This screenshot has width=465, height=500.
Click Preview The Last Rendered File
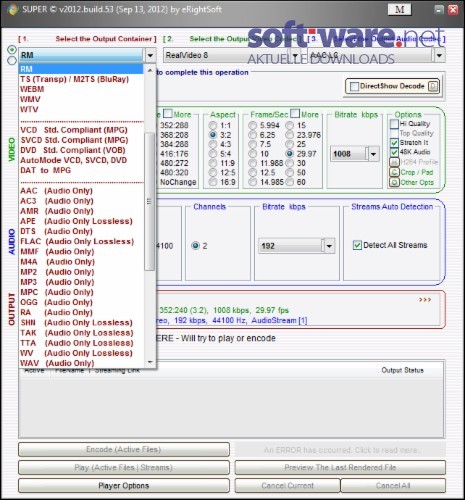[x=340, y=467]
